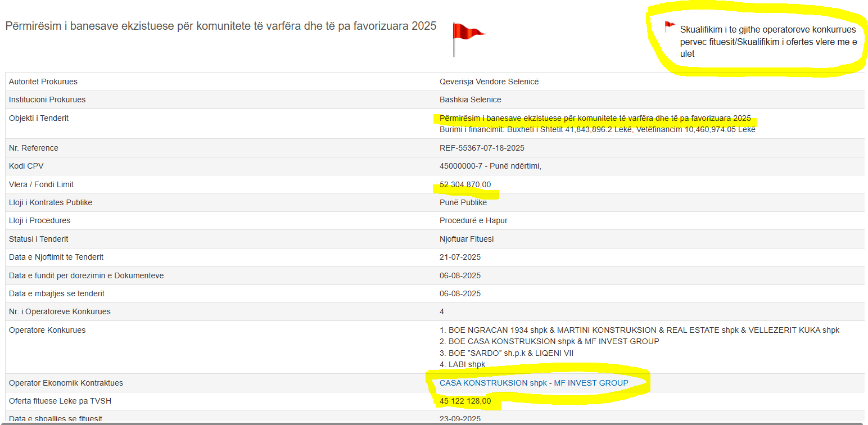Click the 'Procedurë e Hapur' procedure type
Screen dimensions: 868x425
(x=475, y=220)
